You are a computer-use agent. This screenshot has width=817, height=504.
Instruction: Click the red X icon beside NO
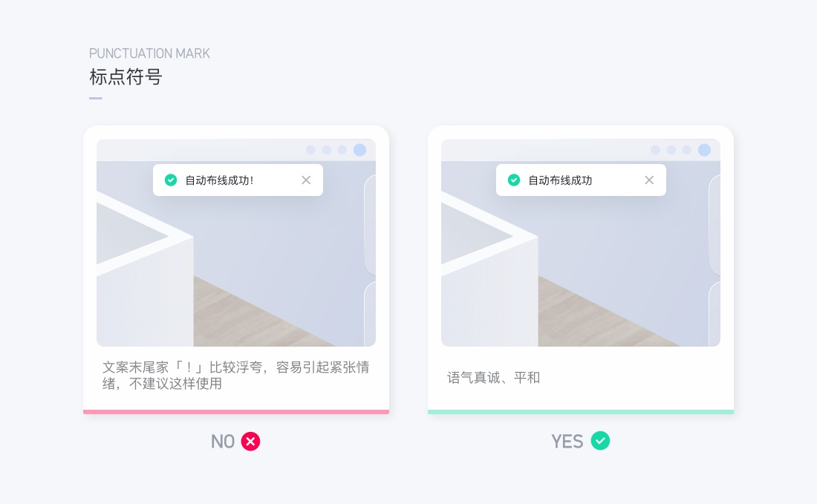250,442
